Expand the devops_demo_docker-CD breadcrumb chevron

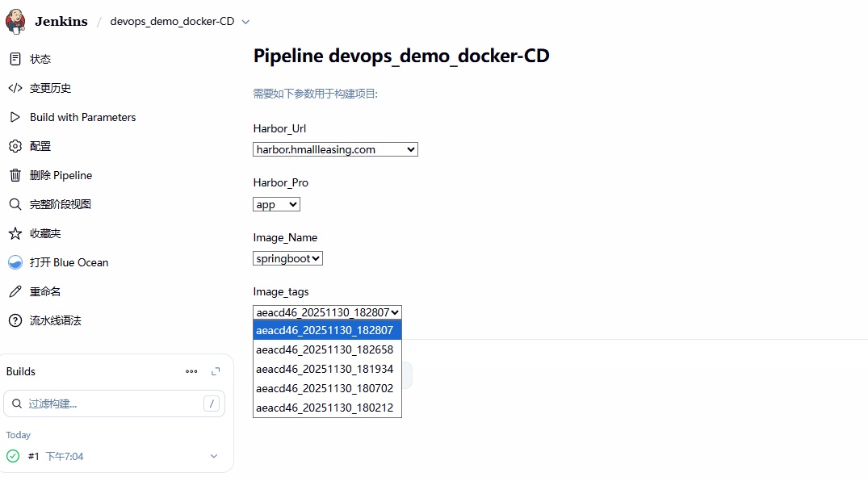pyautogui.click(x=246, y=22)
